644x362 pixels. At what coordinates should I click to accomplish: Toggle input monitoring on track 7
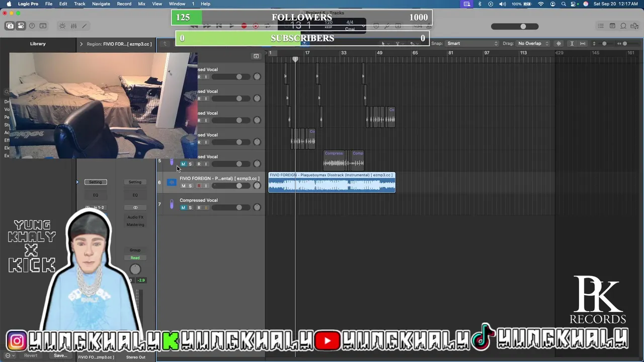[x=206, y=208]
